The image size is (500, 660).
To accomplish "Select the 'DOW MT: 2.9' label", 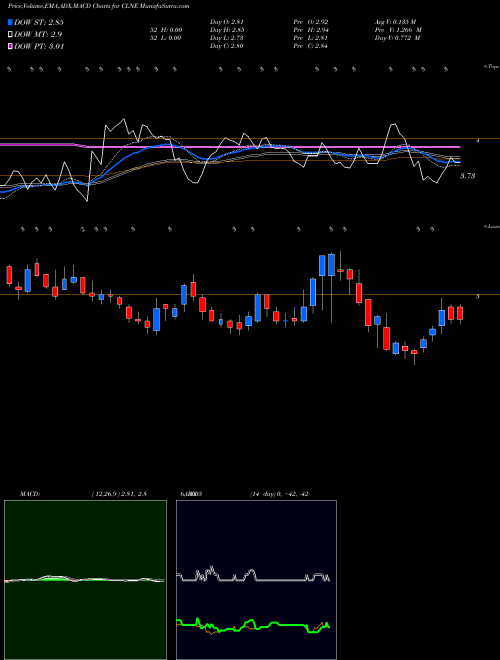I will tap(36, 34).
